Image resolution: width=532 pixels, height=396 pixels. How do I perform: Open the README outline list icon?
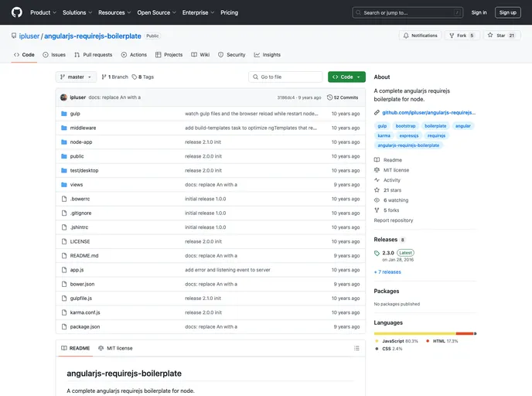pos(356,348)
